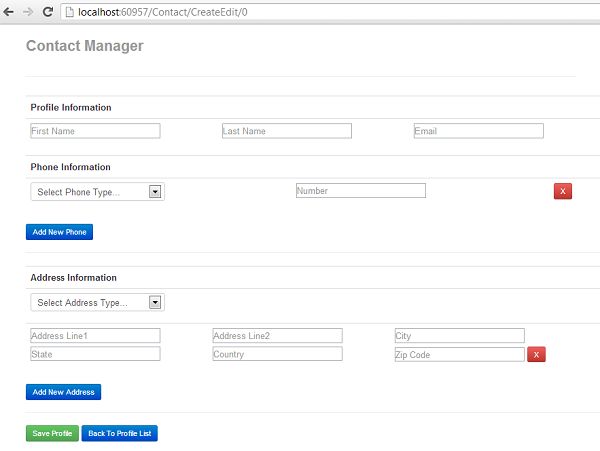Click Add New Phone button
This screenshot has height=451, width=600.
pos(59,232)
